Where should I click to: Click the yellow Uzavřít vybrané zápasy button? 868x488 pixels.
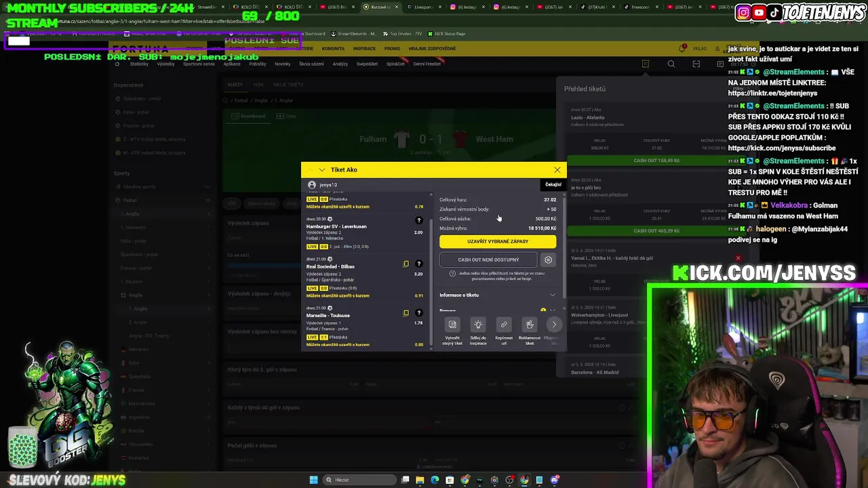click(x=498, y=241)
